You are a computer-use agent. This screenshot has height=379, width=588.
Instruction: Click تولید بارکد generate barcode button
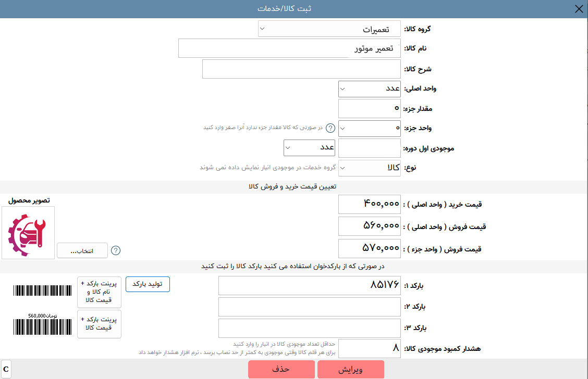148,284
